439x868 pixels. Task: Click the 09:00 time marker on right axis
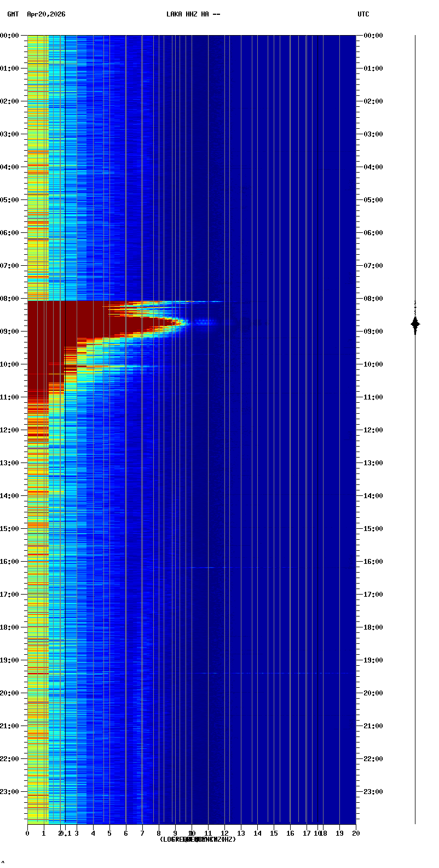point(373,332)
